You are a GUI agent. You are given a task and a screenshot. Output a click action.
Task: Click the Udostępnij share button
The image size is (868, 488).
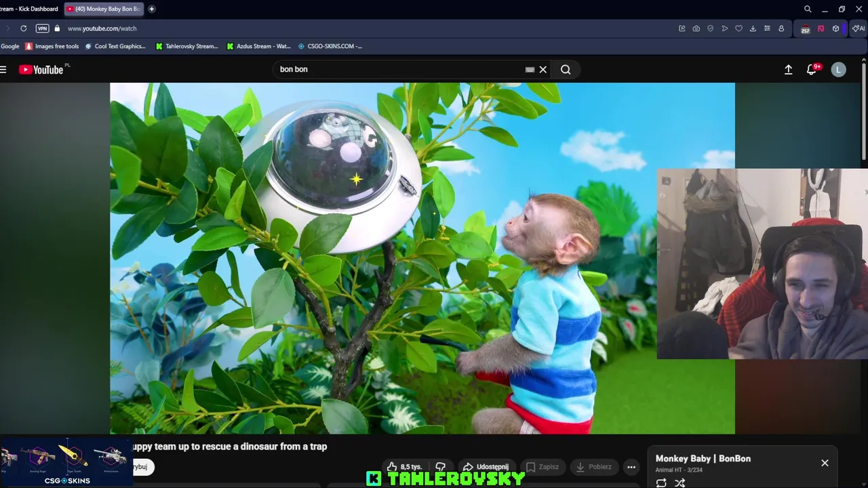coord(486,467)
